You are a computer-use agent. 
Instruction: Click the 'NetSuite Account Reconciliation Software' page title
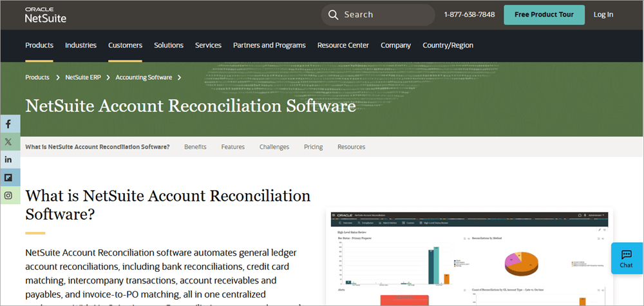click(191, 106)
